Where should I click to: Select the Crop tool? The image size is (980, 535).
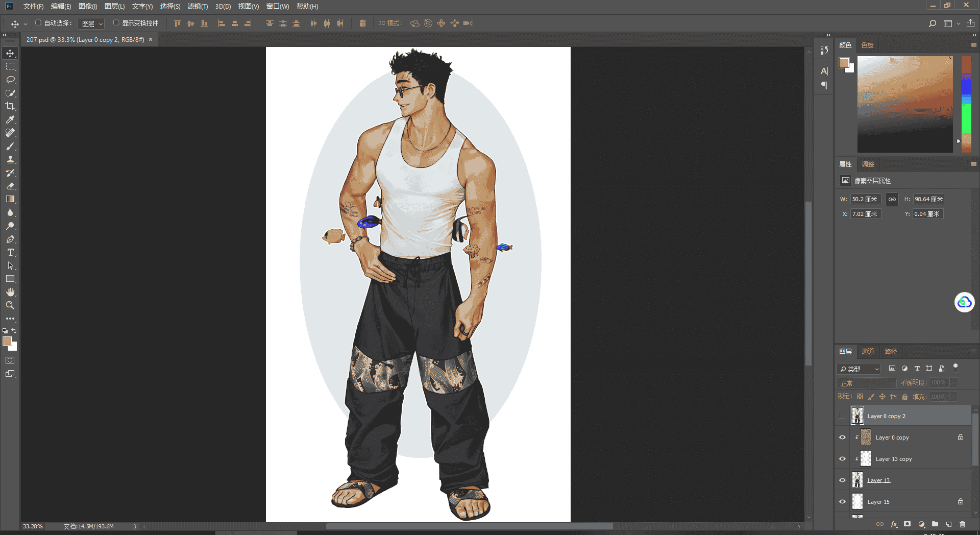pyautogui.click(x=10, y=106)
